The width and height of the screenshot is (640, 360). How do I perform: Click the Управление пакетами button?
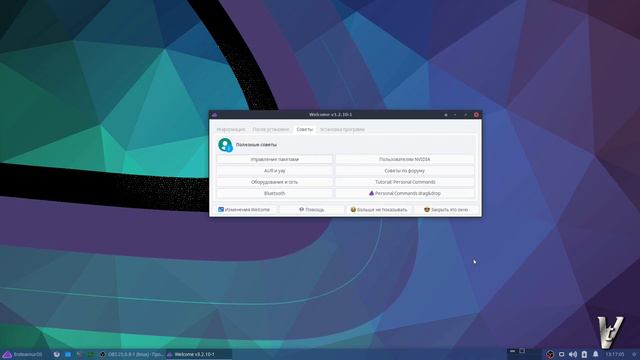[x=274, y=159]
